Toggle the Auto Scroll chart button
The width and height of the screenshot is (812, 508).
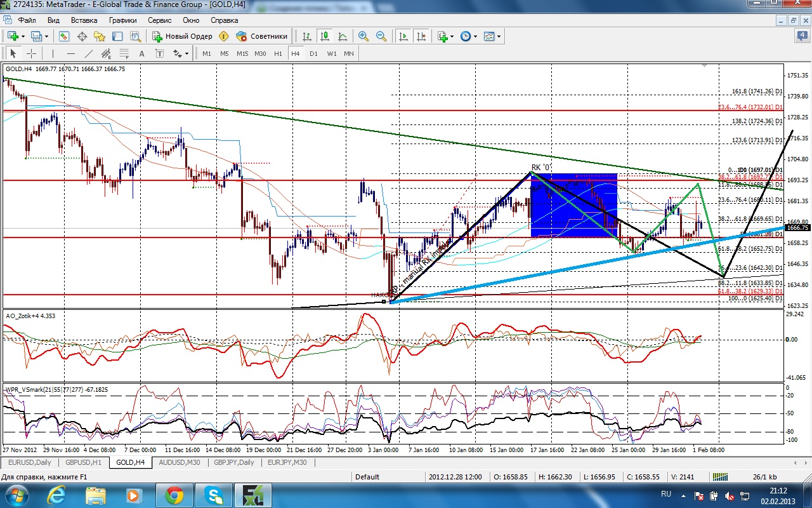point(403,36)
